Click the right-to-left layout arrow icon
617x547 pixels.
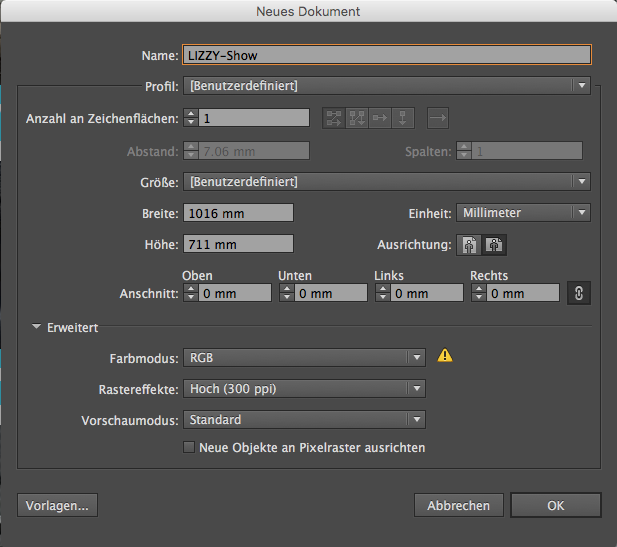[x=438, y=118]
